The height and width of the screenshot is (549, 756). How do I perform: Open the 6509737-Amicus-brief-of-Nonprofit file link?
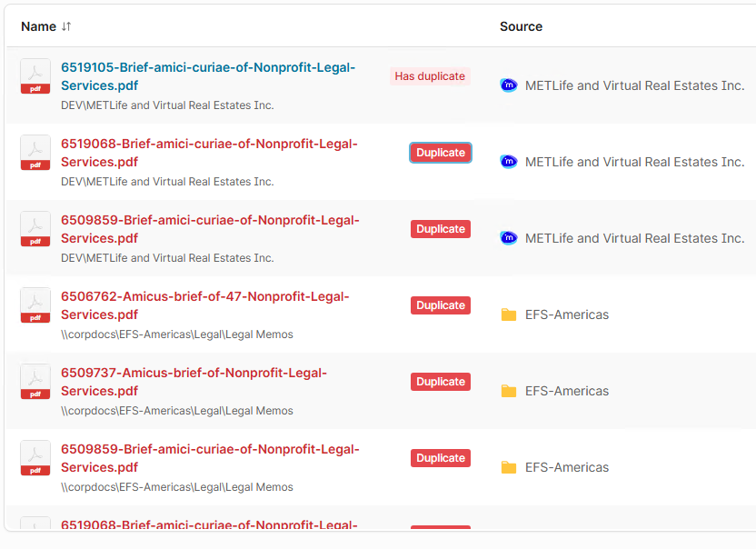(x=194, y=382)
